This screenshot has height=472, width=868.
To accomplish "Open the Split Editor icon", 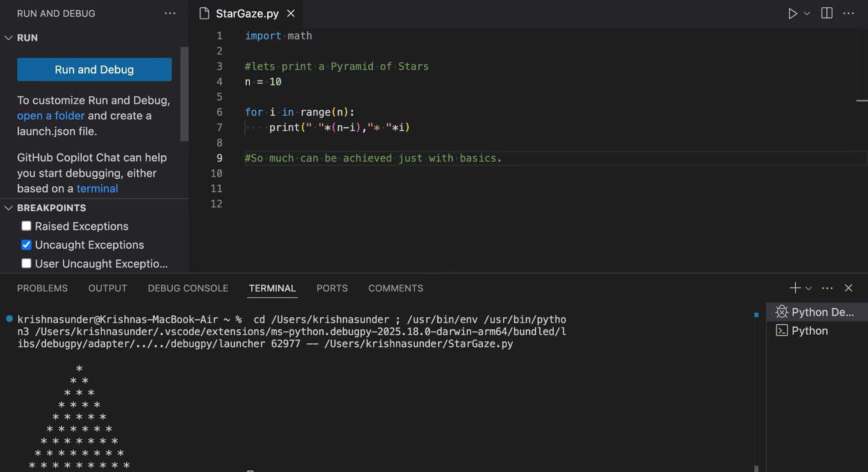I will [826, 13].
